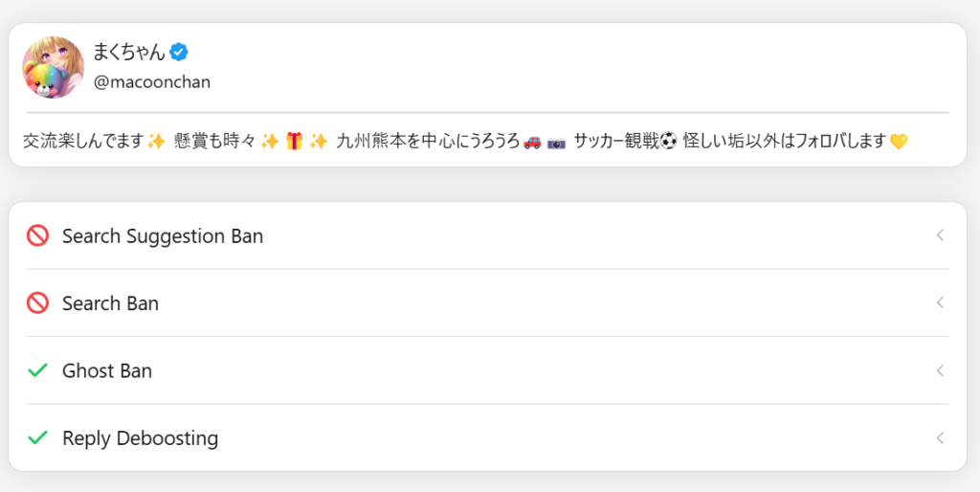Click the red car emoji in bio
Screen dimensions: 980x492
tap(533, 142)
